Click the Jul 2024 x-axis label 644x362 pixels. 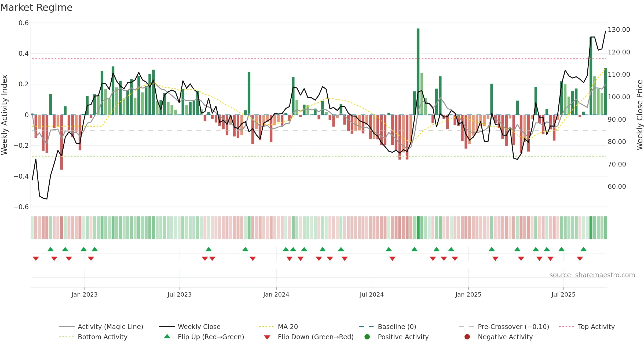point(372,294)
